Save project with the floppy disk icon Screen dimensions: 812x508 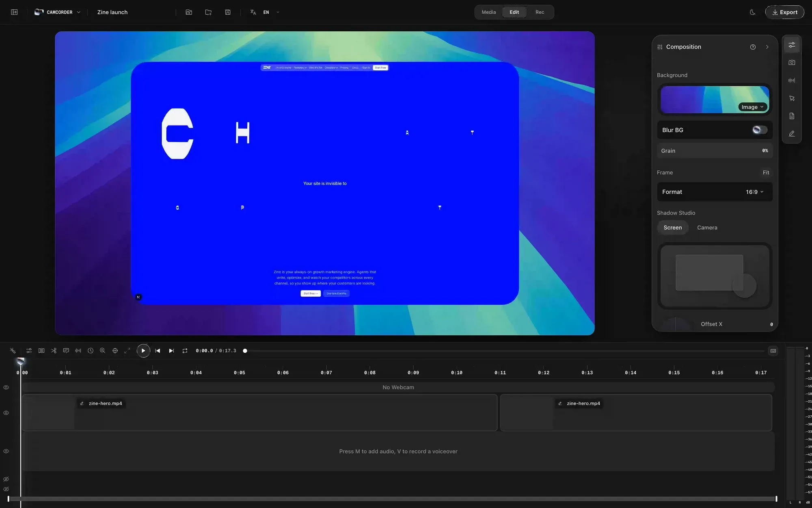[x=228, y=12]
